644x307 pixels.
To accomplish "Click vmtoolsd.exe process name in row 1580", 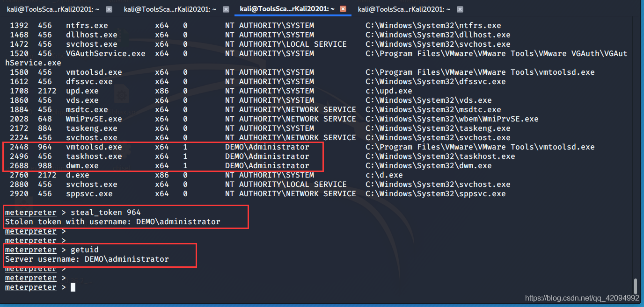I will click(x=94, y=72).
